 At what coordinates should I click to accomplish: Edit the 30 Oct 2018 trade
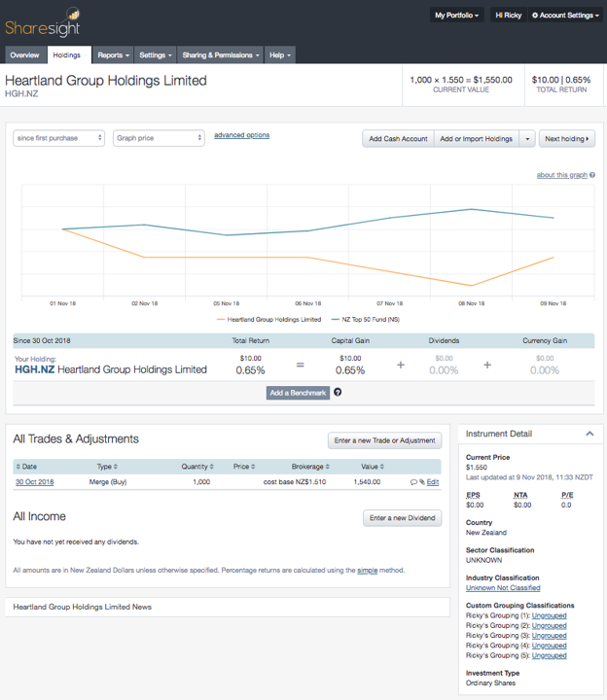click(433, 482)
